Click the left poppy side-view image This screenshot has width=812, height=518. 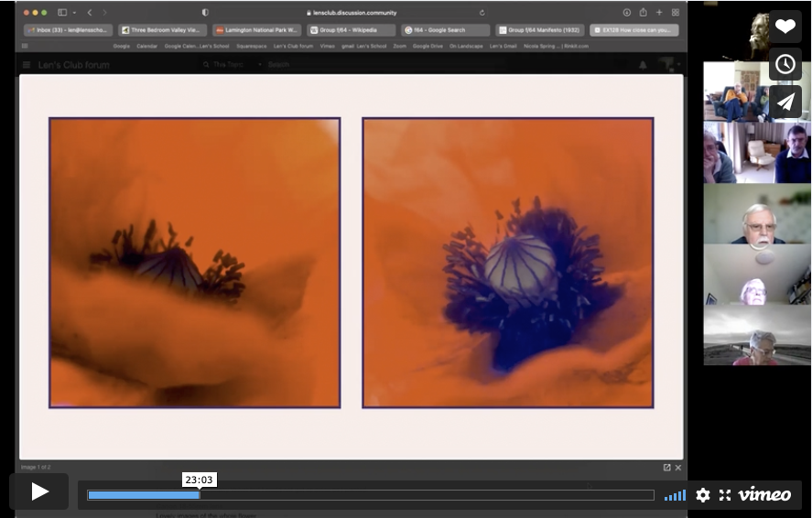coord(195,263)
